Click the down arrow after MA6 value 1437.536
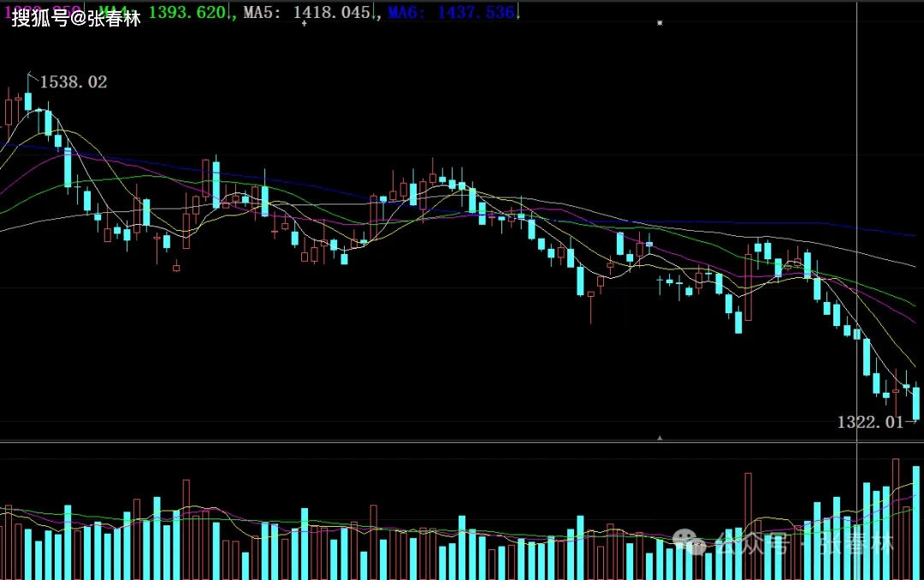 [x=518, y=13]
